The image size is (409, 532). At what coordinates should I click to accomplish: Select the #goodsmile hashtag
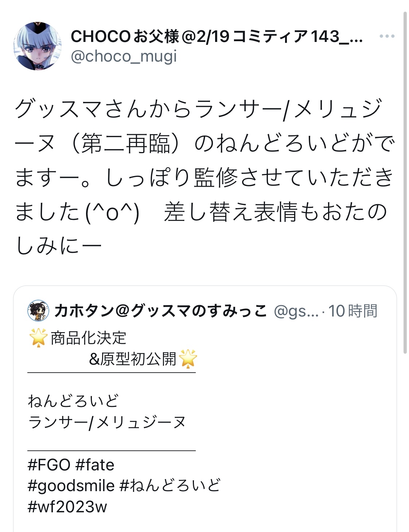point(71,486)
